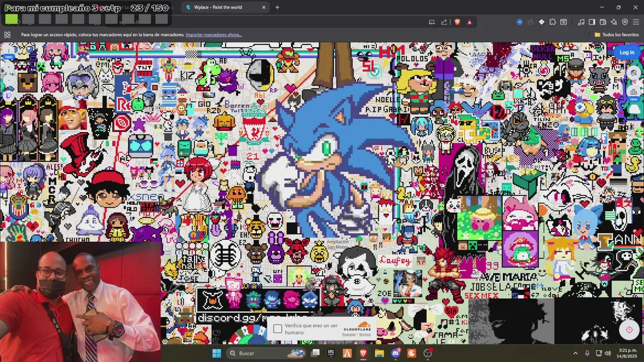Open the Brave VPN shield icon
The width and height of the screenshot is (644, 362).
[625, 22]
